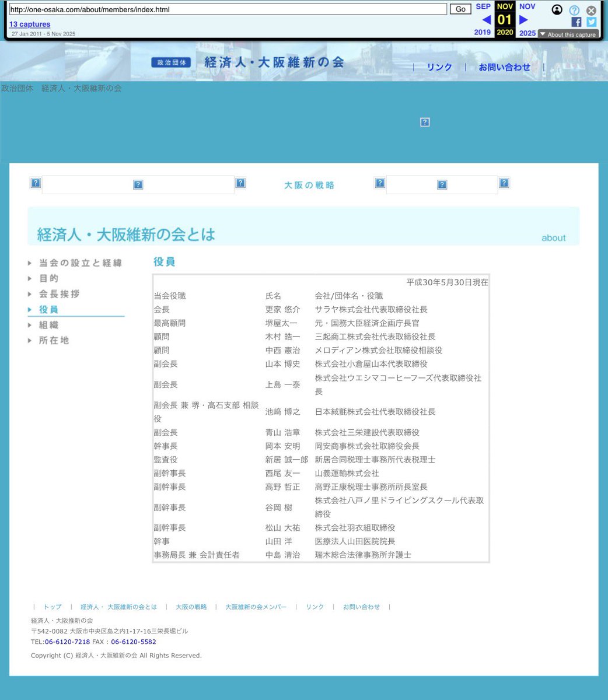Click the leftmost broken image in navigation bar

click(36, 183)
